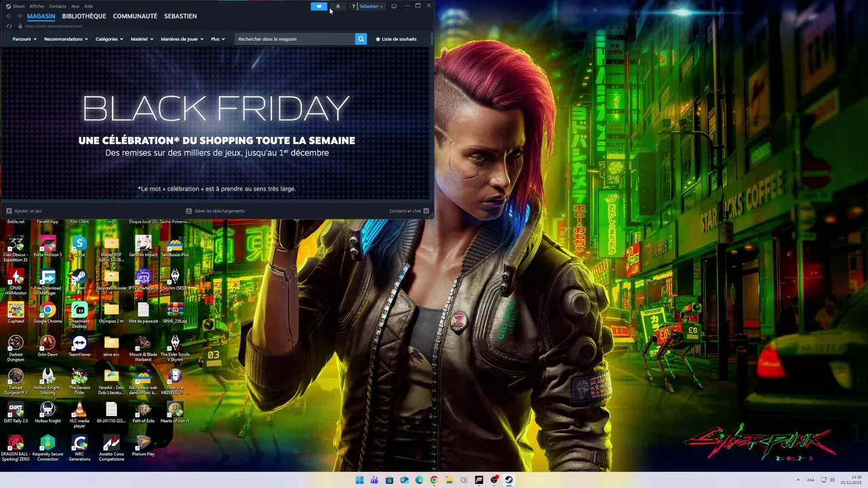Click Liste de souhaits button
Image resolution: width=868 pixels, height=488 pixels.
pos(396,39)
